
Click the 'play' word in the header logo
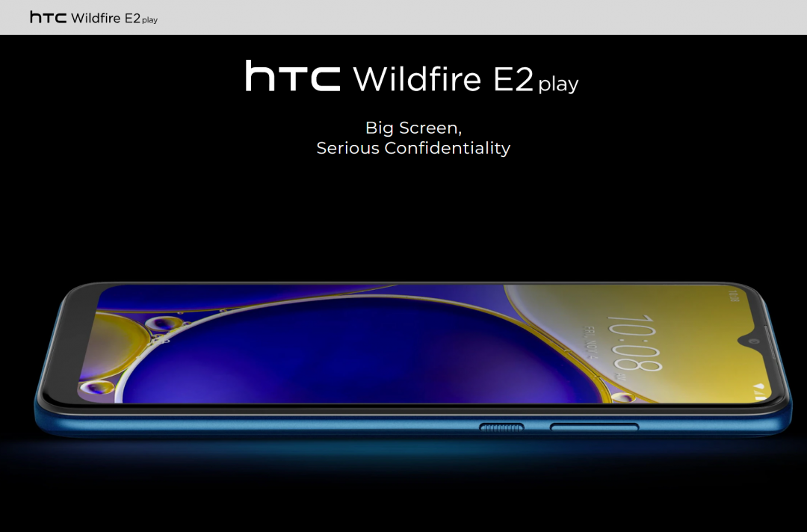[x=149, y=20]
